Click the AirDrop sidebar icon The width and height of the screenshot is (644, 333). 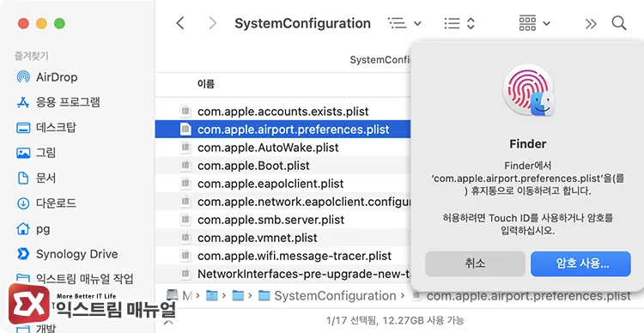click(x=23, y=76)
